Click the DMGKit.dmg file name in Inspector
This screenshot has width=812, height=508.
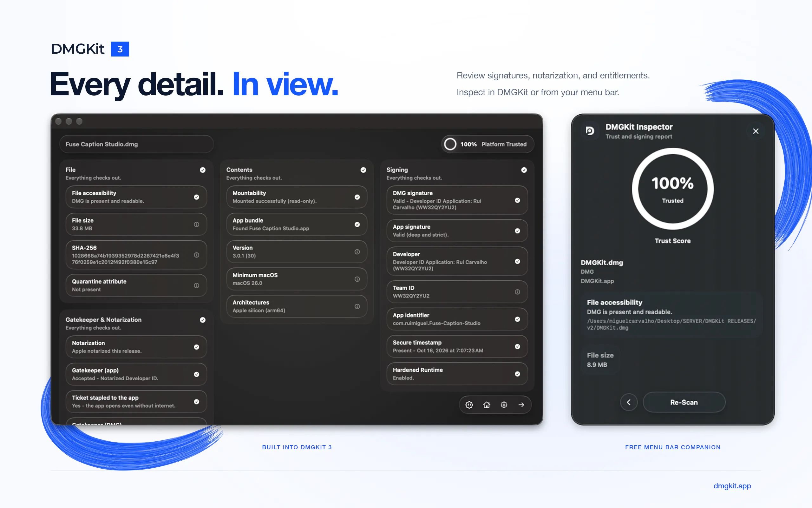coord(602,263)
